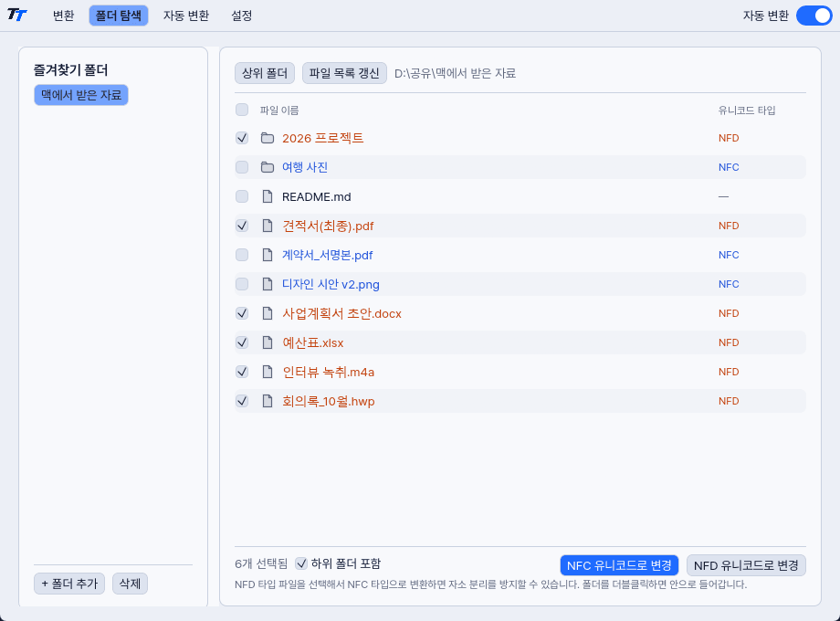This screenshot has height=621, width=840.
Task: Open the 변환 tab
Action: point(63,16)
